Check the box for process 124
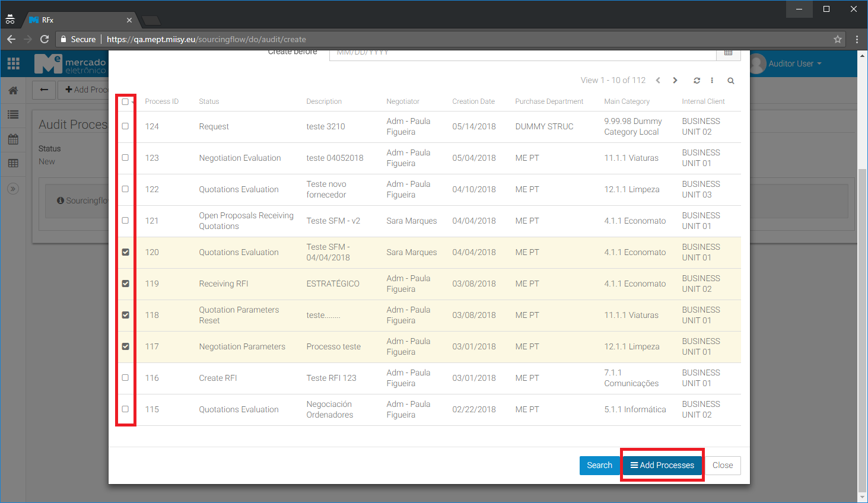This screenshot has height=503, width=868. pos(125,126)
